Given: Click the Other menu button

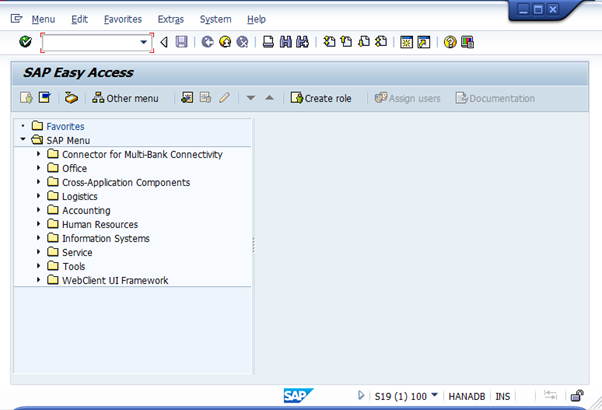Looking at the screenshot, I should [x=125, y=98].
